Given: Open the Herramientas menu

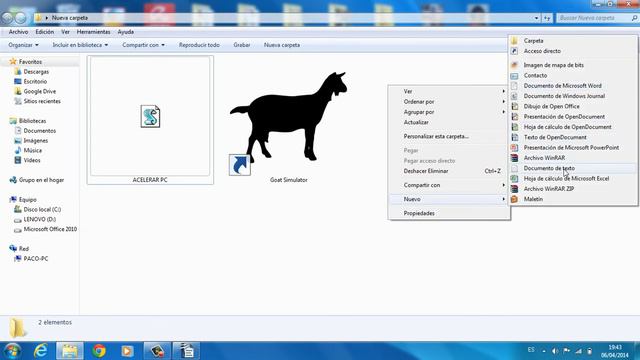Looking at the screenshot, I should 93,32.
